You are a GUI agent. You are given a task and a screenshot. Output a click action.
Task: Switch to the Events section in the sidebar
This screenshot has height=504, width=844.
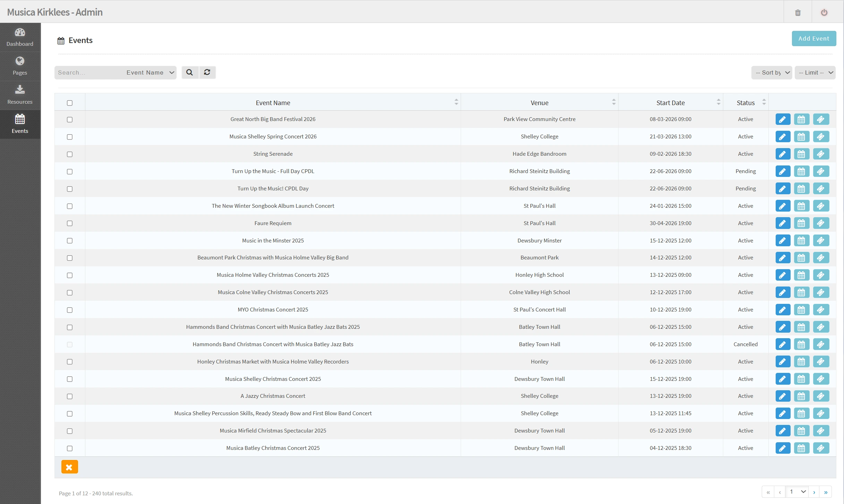20,124
